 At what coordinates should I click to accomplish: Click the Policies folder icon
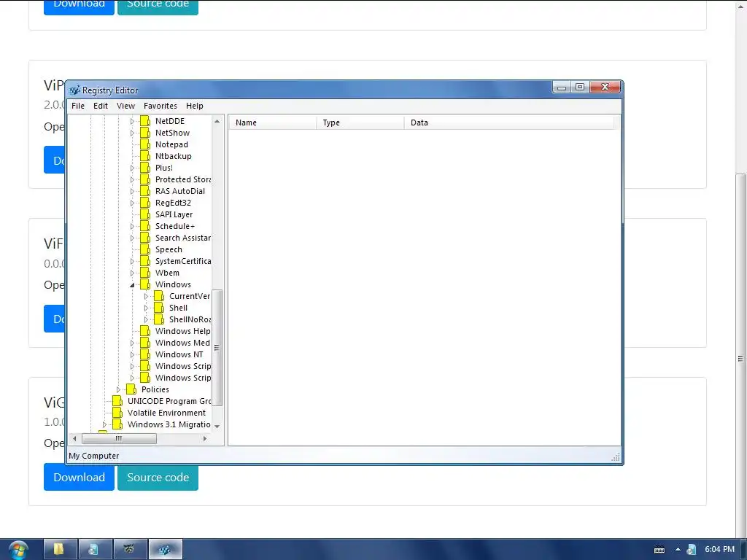[x=131, y=389]
